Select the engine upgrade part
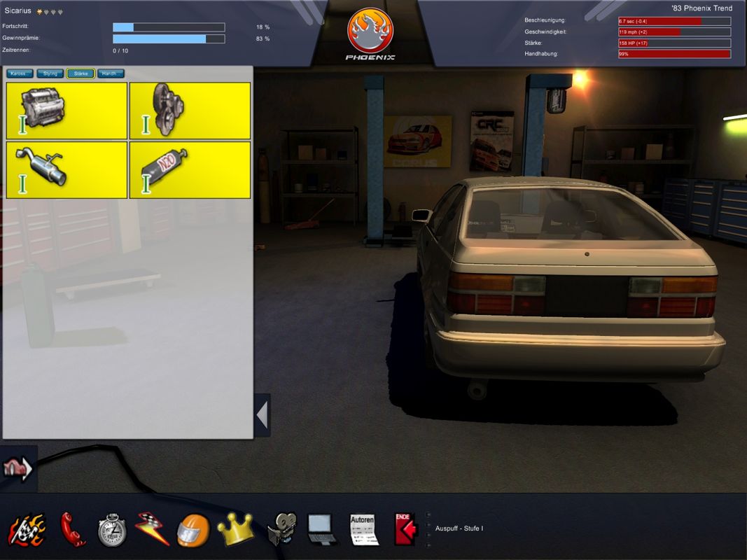This screenshot has height=560, width=747. point(66,110)
